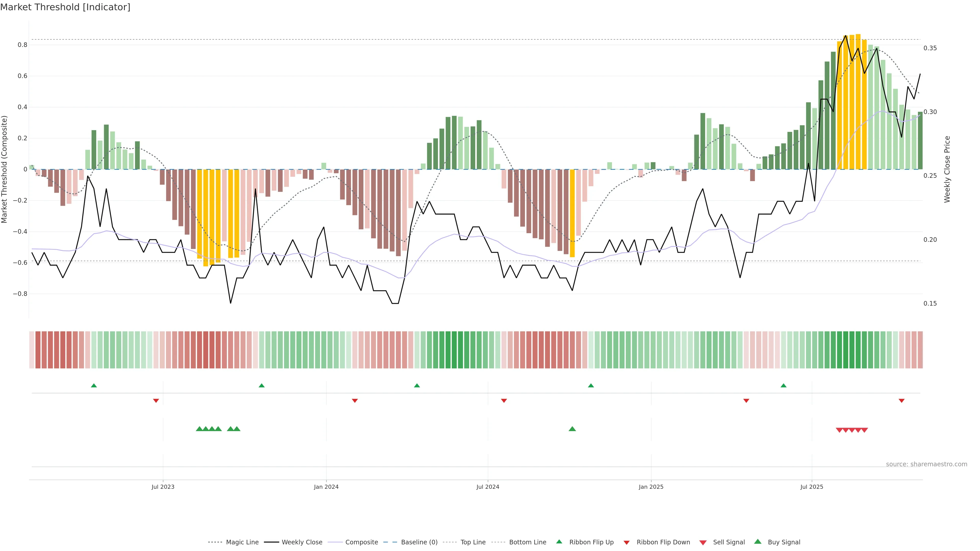980x551 pixels.
Task: Toggle Weekly Close legend entry
Action: (302, 542)
